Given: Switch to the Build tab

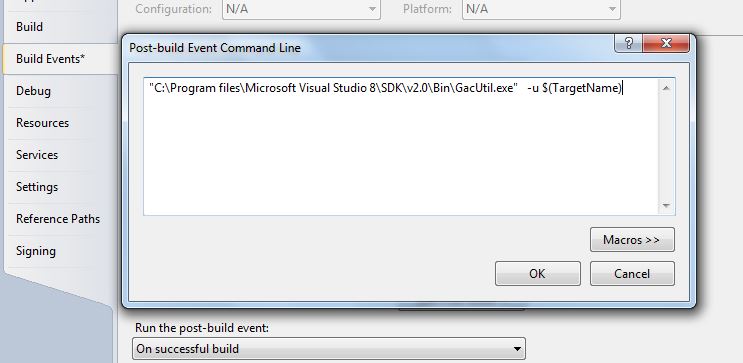Looking at the screenshot, I should click(29, 27).
